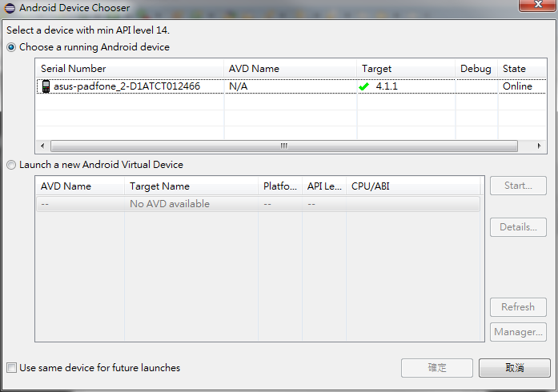Click the Platfo... column header
Screen dimensions: 558x392
click(x=280, y=186)
